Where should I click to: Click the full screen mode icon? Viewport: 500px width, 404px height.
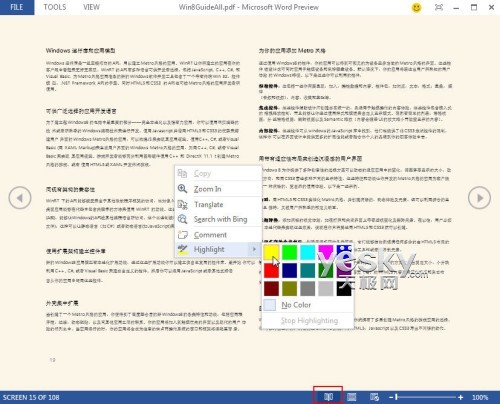coord(439,7)
